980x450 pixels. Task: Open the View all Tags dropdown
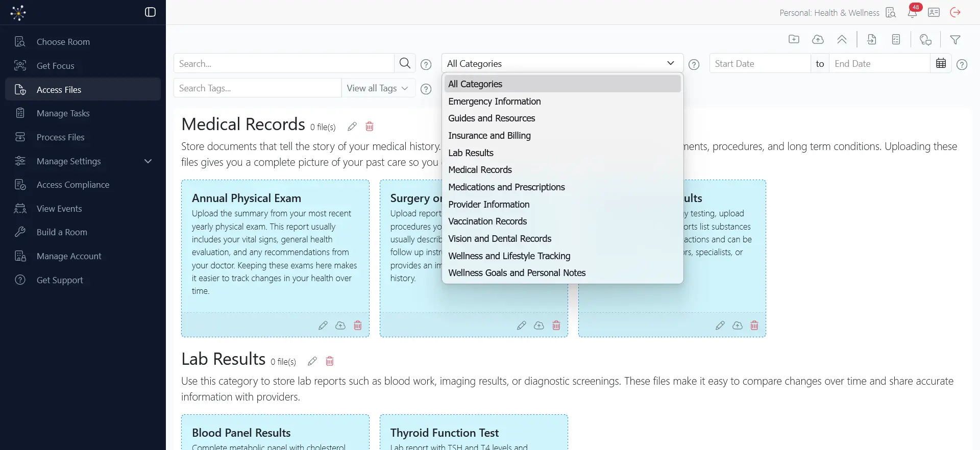pos(378,88)
